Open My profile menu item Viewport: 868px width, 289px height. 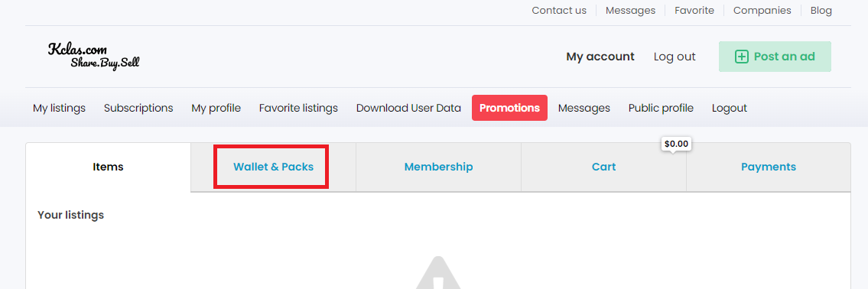pos(216,108)
